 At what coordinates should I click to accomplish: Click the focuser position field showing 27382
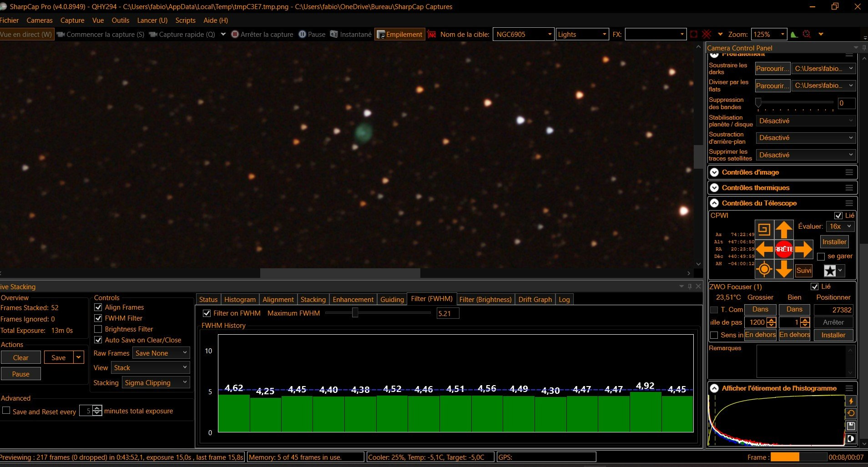tap(833, 310)
